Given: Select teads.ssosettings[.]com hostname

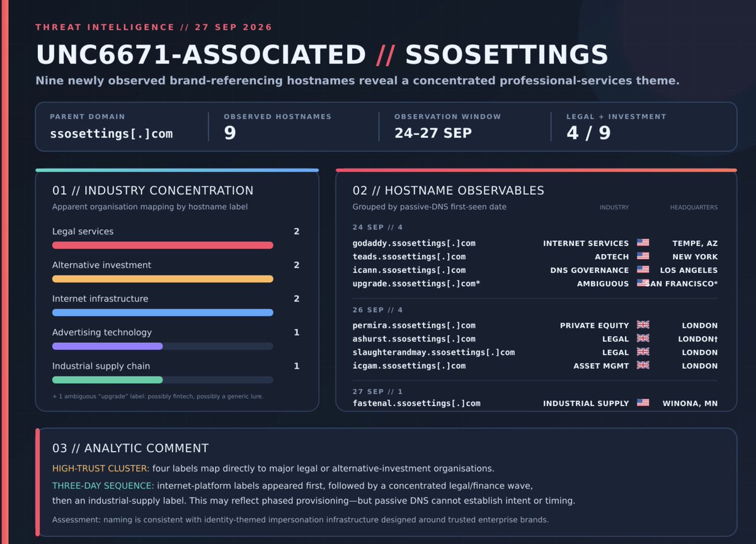Looking at the screenshot, I should click(409, 257).
